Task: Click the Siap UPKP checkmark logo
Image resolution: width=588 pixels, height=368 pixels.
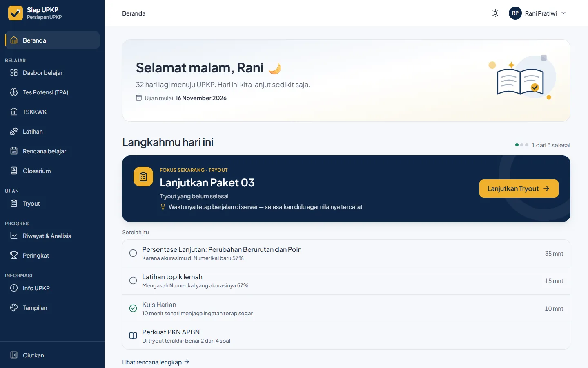Action: (16, 13)
